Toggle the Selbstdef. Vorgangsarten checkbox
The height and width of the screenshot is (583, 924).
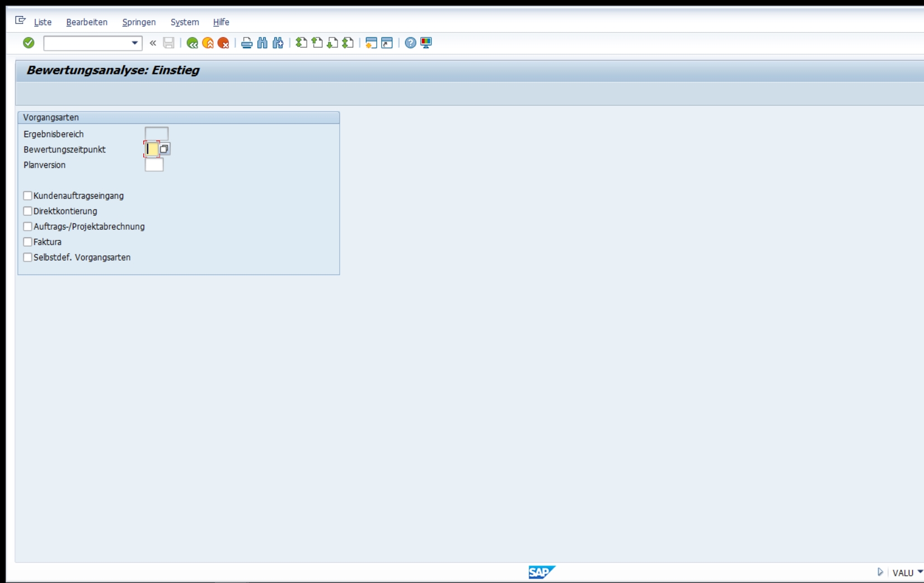27,257
